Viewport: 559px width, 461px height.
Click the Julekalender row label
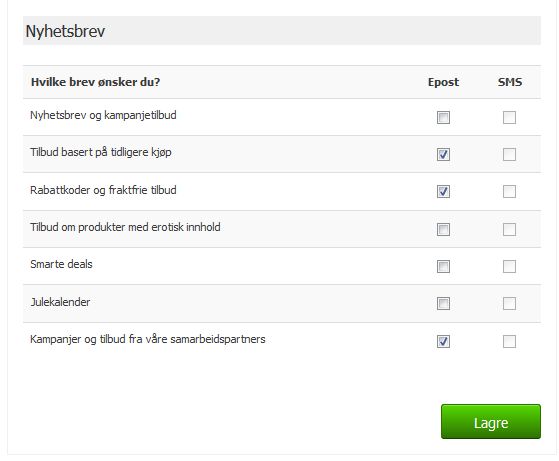click(x=60, y=302)
